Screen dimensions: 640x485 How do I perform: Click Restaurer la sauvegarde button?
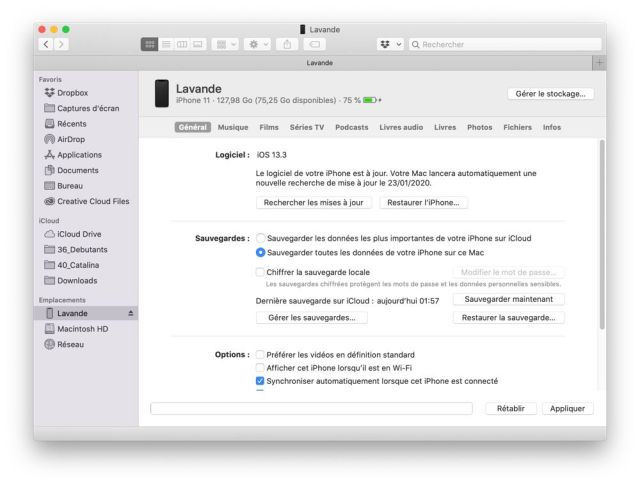tap(509, 318)
